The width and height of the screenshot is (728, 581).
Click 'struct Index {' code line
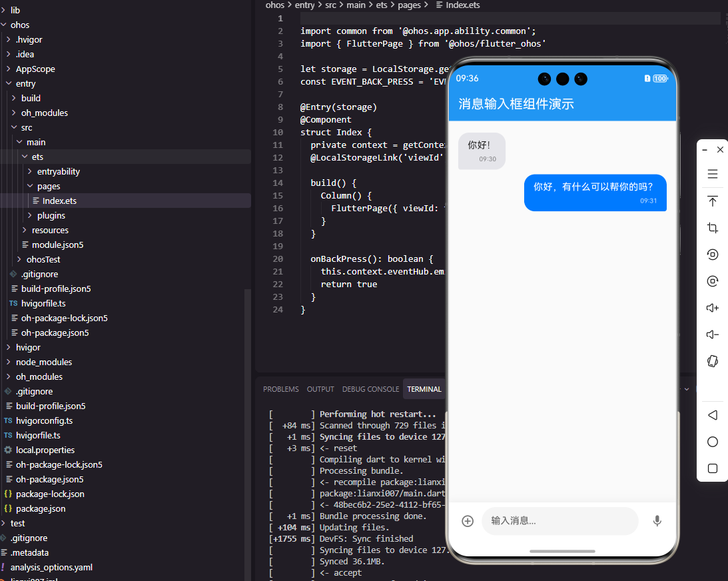tap(336, 133)
